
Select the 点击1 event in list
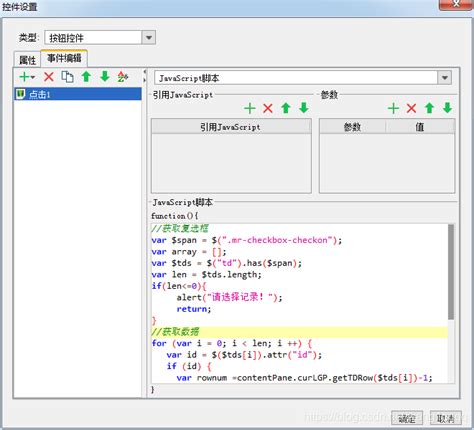point(78,94)
